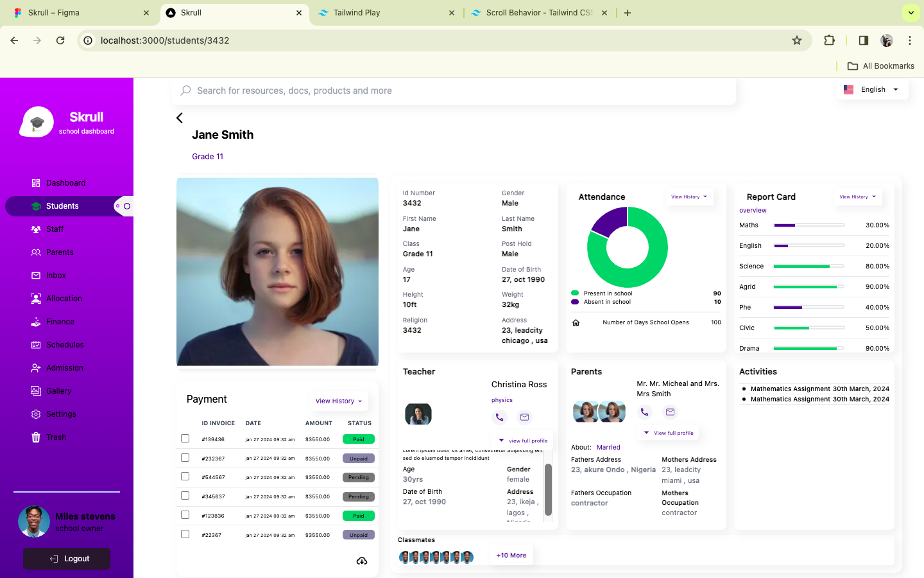
Task: Reload the page with the refresh icon
Action: tap(60, 40)
